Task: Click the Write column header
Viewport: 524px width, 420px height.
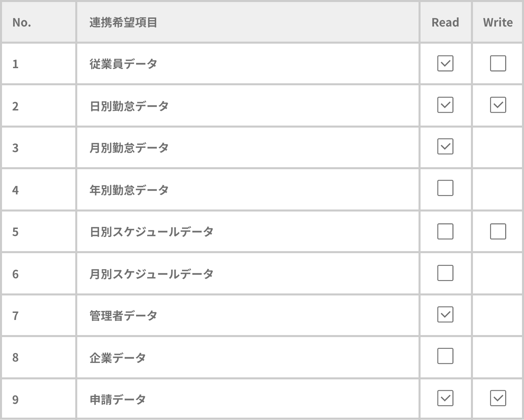Action: pos(498,22)
